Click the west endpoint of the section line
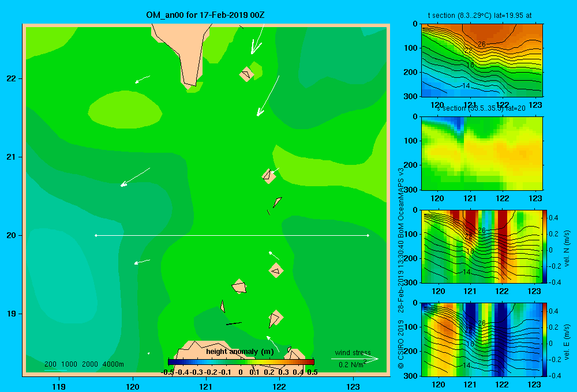Image resolution: width=577 pixels, height=392 pixels. 96,235
